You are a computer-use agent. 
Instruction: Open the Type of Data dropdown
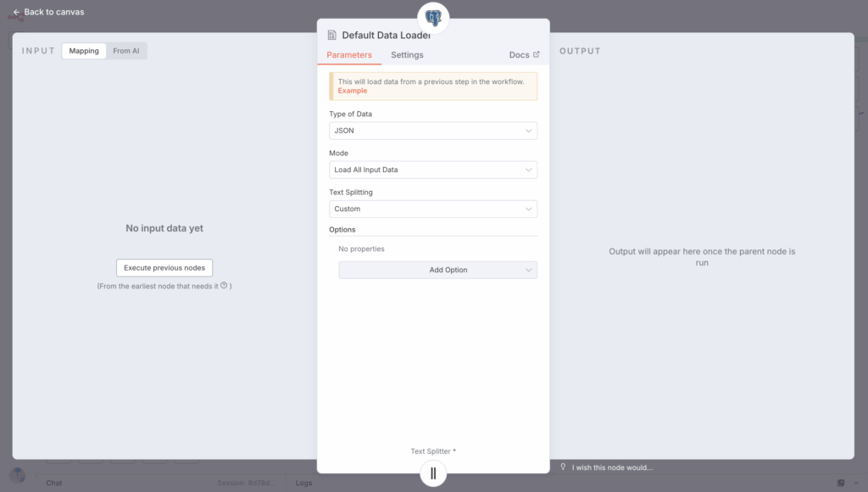tap(432, 131)
